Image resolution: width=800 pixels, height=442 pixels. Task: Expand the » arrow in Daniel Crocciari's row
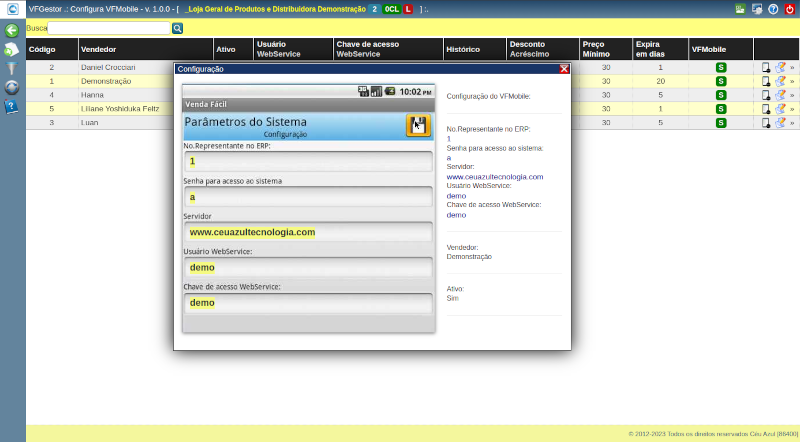(x=792, y=67)
